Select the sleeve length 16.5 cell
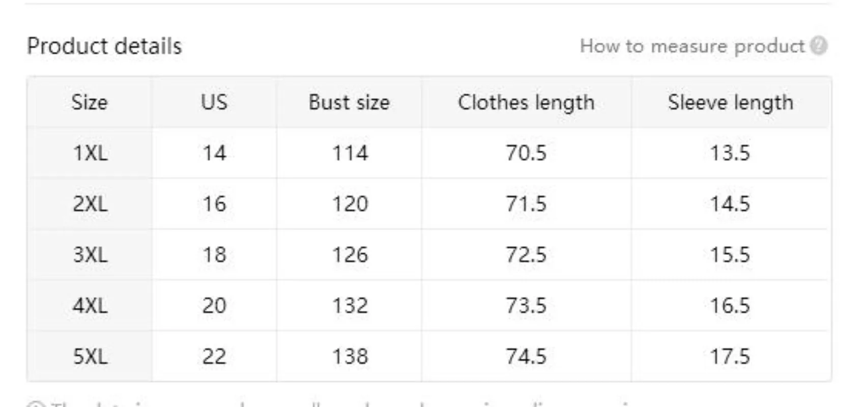 [730, 305]
